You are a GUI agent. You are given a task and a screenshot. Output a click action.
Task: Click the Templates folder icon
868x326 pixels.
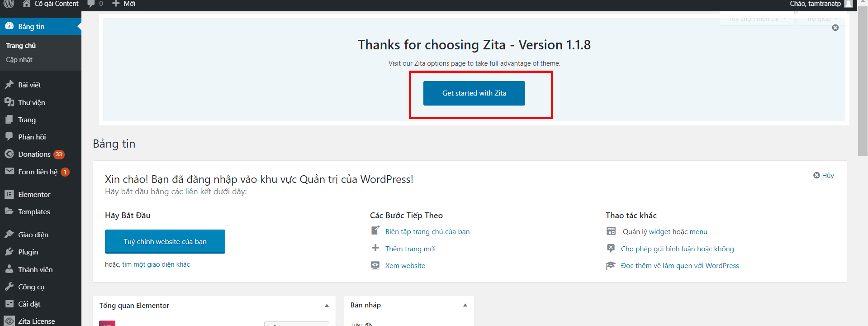9,211
